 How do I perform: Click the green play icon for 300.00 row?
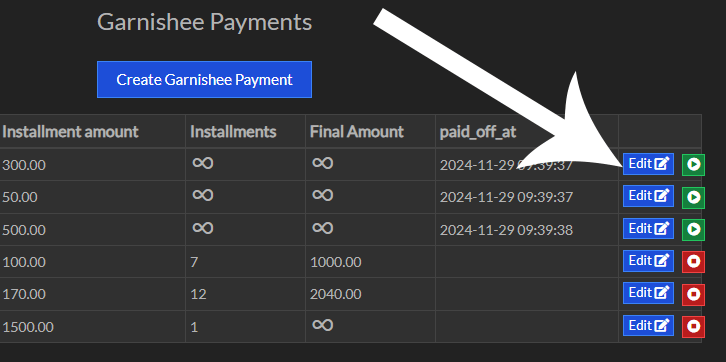tap(693, 165)
